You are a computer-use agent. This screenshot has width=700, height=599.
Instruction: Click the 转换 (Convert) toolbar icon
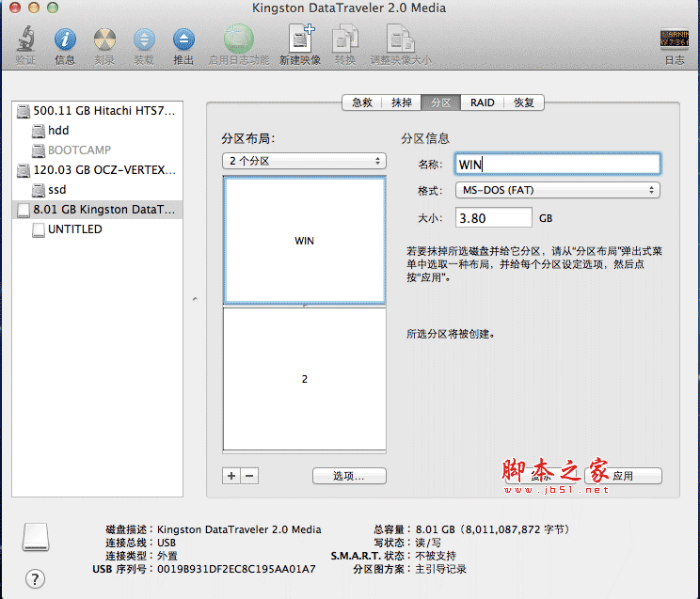(345, 41)
